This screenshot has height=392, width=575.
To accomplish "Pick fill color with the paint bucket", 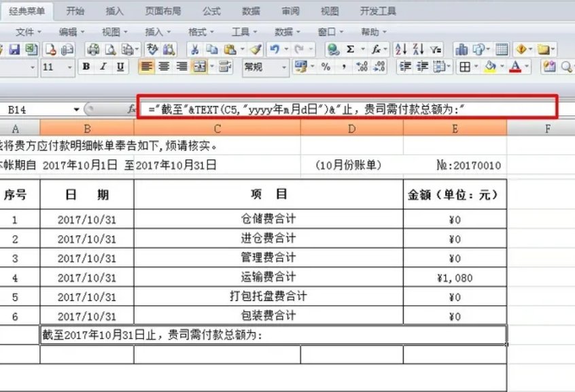I will [x=490, y=67].
